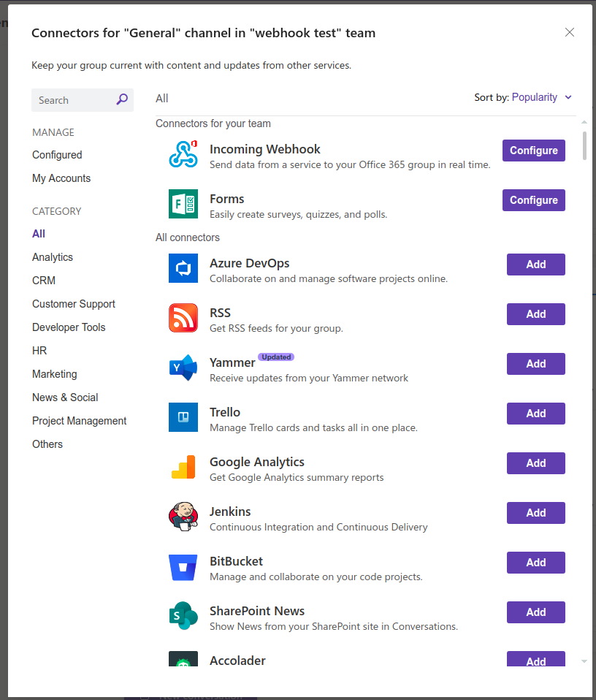This screenshot has height=700, width=596.
Task: Click the Yammer connector icon
Action: click(183, 368)
